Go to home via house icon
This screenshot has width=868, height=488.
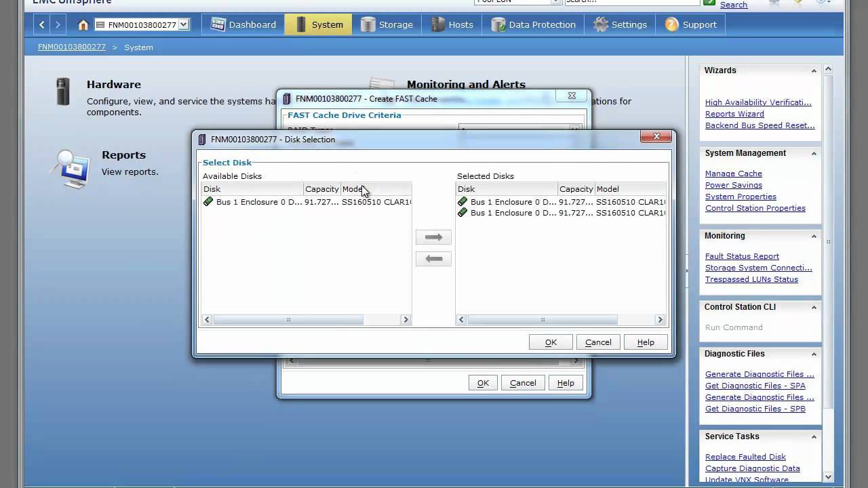pyautogui.click(x=83, y=25)
